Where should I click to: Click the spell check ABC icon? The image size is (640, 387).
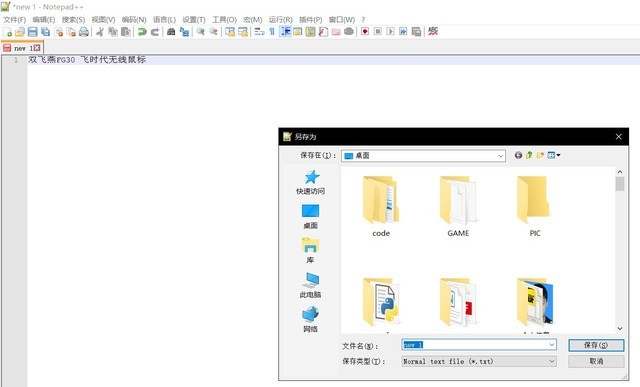pos(433,31)
